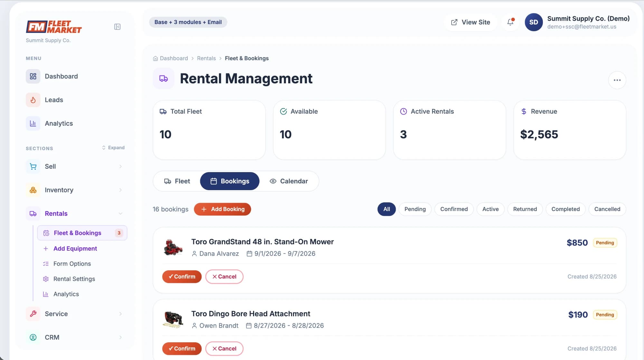The image size is (644, 360).
Task: Filter bookings by Cancelled
Action: (x=607, y=209)
